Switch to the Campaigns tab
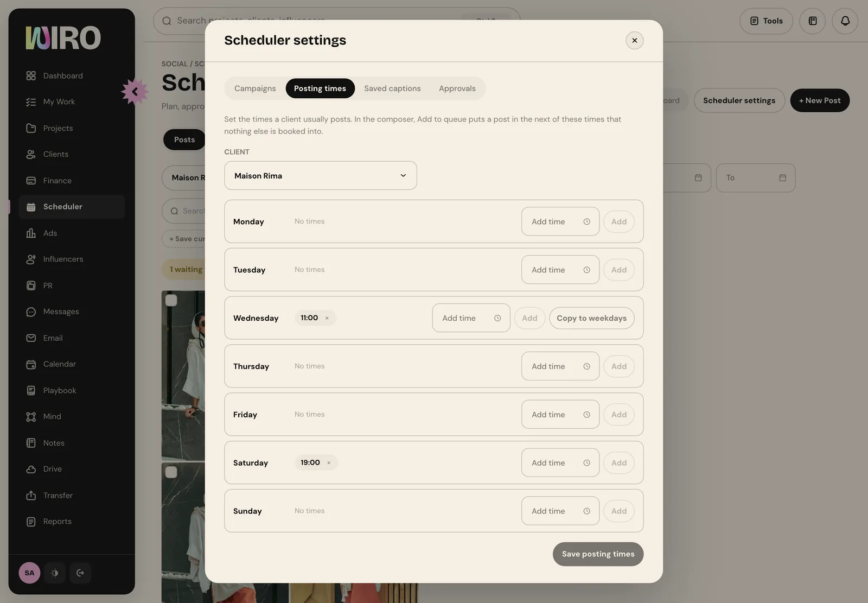Viewport: 868px width, 603px height. coord(255,88)
